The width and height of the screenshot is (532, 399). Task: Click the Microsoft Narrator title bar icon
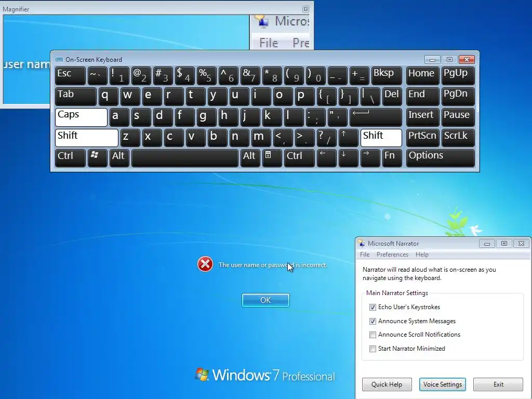[362, 243]
